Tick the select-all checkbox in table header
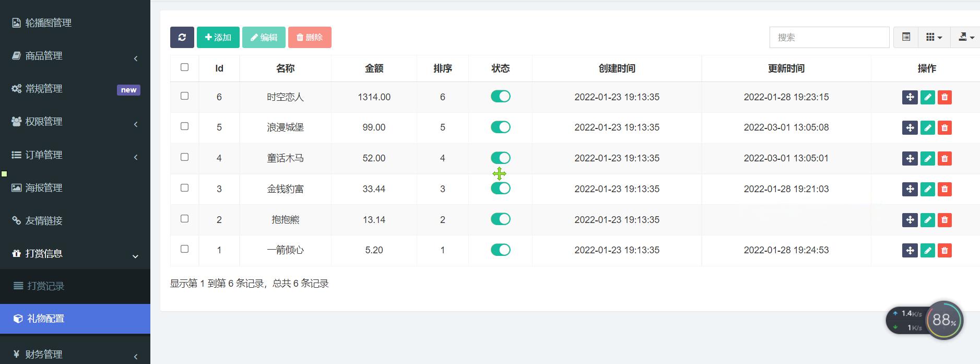The width and height of the screenshot is (980, 364). [x=184, y=67]
